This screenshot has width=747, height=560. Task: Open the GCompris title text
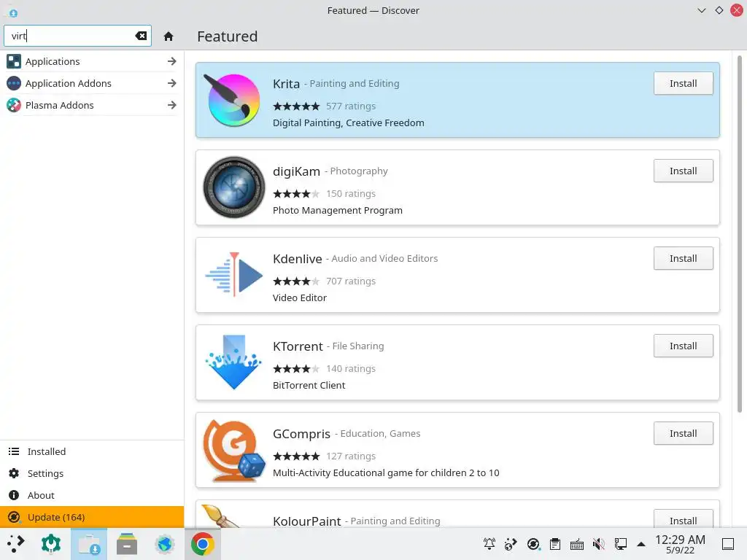301,435
